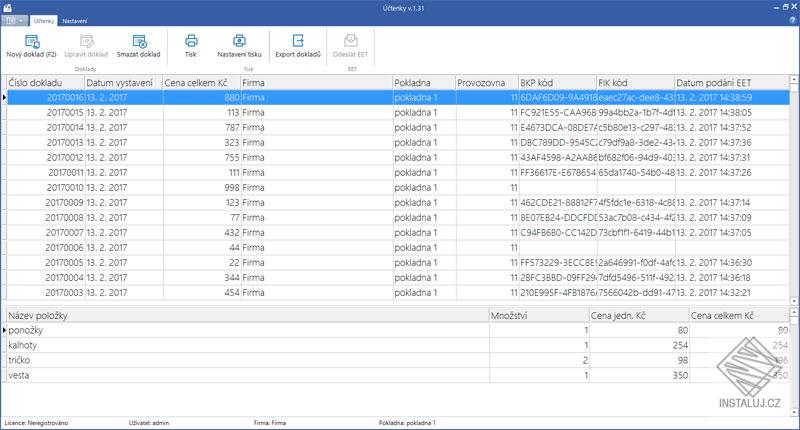Sort by Číslo dokladu column header
800x430 pixels.
(x=43, y=82)
